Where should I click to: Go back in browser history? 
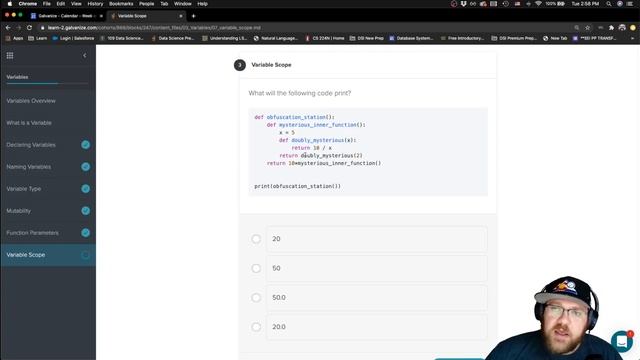coord(8,27)
